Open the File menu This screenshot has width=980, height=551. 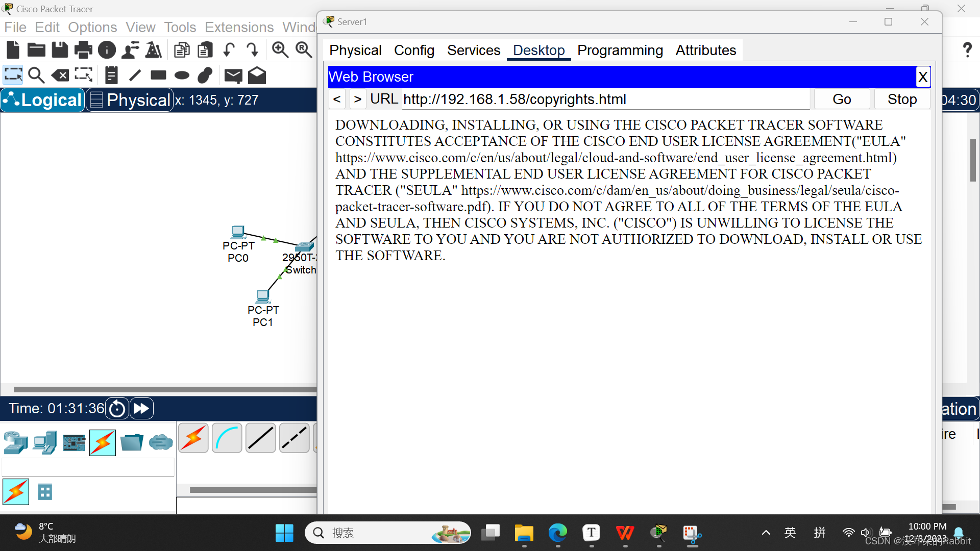[x=15, y=27]
